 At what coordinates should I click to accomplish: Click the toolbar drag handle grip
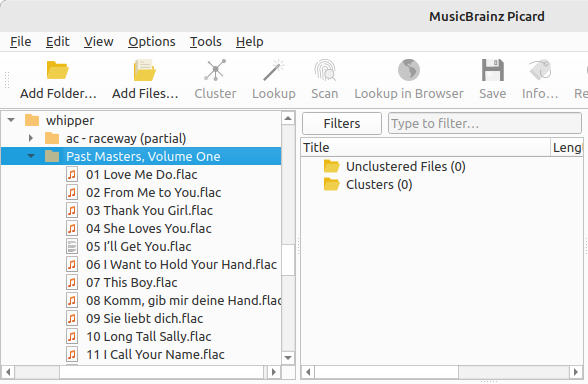[6, 80]
